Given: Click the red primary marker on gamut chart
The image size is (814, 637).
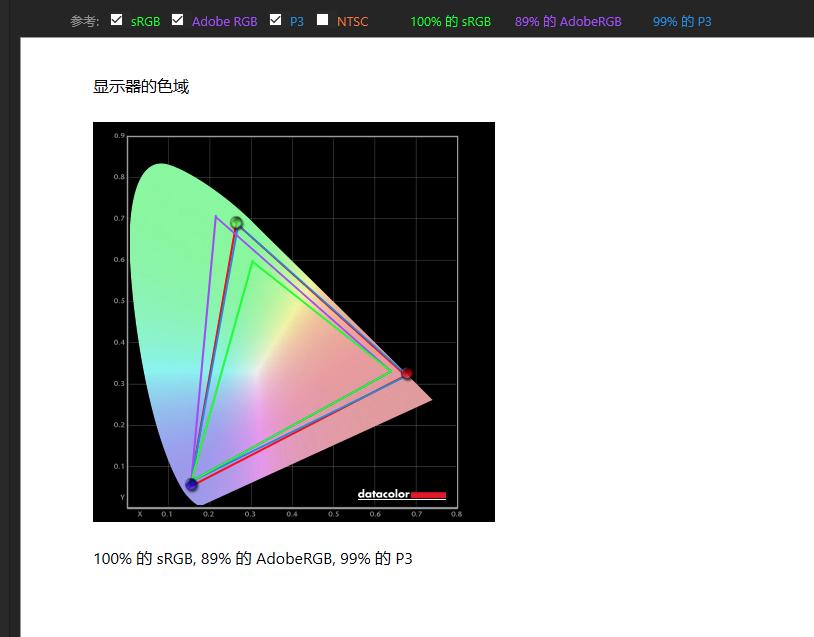Looking at the screenshot, I should click(x=407, y=373).
